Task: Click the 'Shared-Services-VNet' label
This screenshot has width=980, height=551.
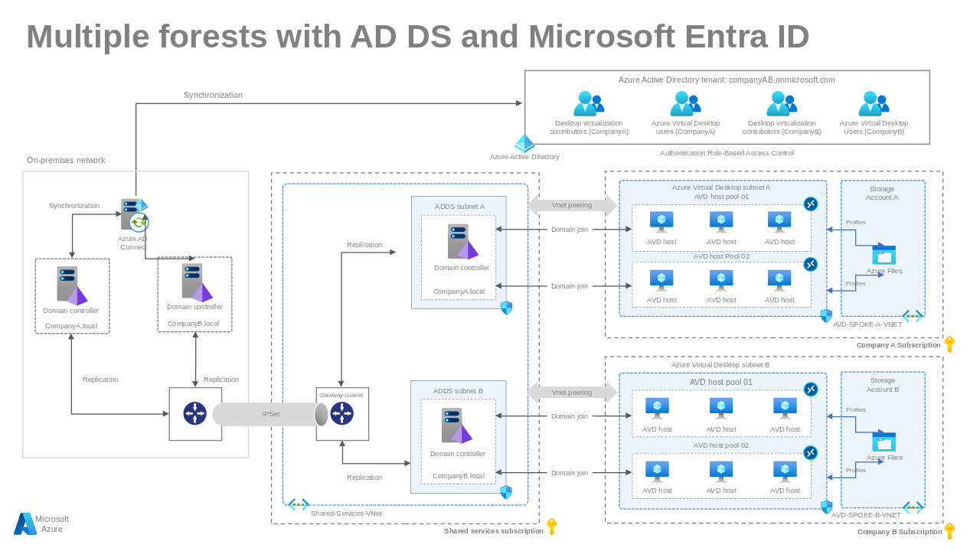Action: (x=346, y=514)
